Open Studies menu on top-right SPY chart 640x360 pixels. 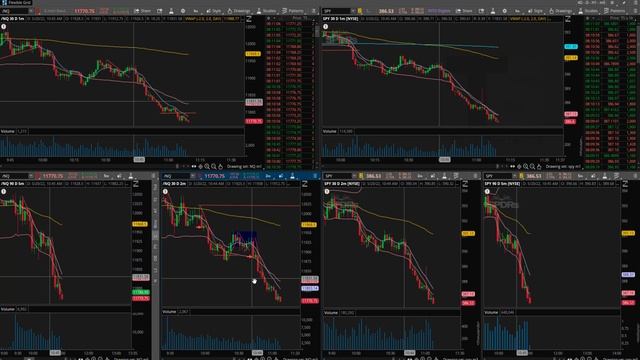point(589,11)
